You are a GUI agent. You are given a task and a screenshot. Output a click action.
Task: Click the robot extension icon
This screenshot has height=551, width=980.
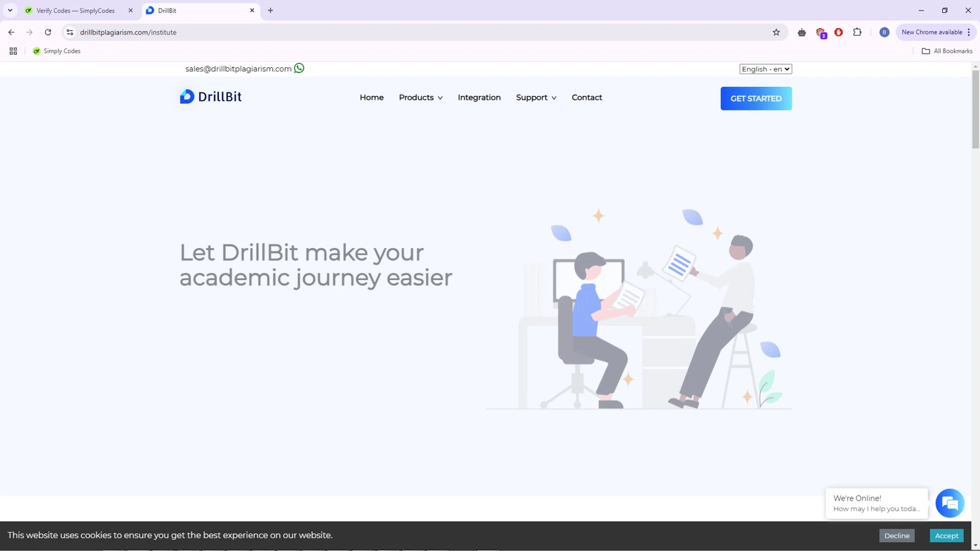coord(802,32)
